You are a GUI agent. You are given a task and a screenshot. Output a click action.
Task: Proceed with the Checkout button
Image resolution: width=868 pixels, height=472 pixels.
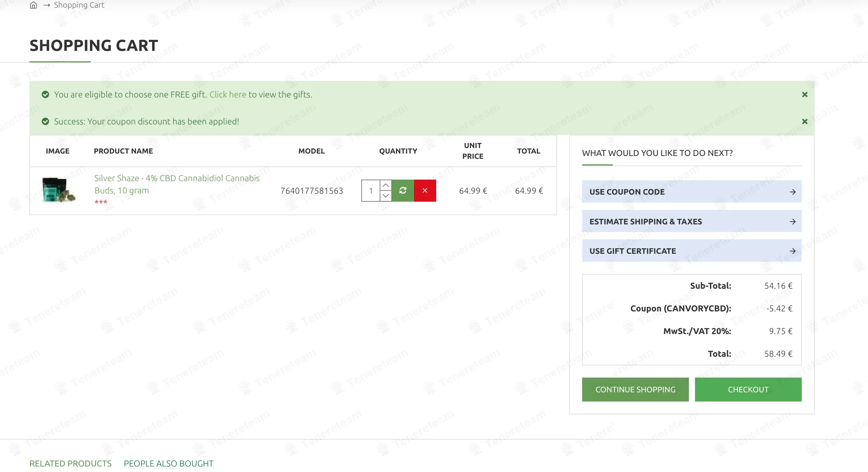coord(748,389)
